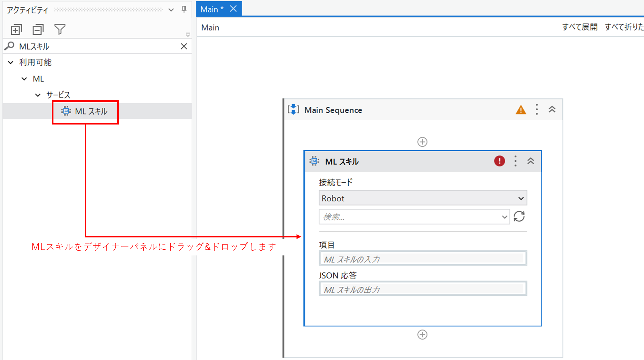Click the 項目 ML スキルの入力 field
Image resolution: width=644 pixels, height=360 pixels.
pyautogui.click(x=422, y=259)
